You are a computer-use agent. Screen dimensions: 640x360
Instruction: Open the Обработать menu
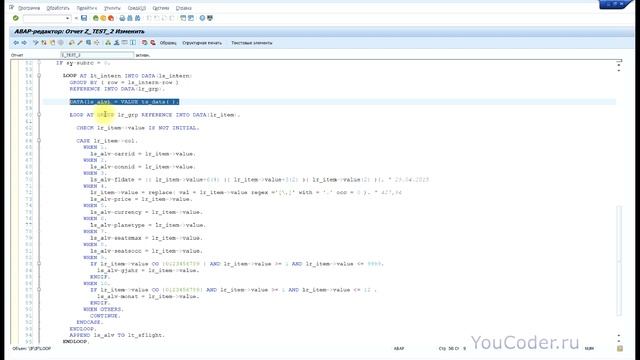(58, 8)
